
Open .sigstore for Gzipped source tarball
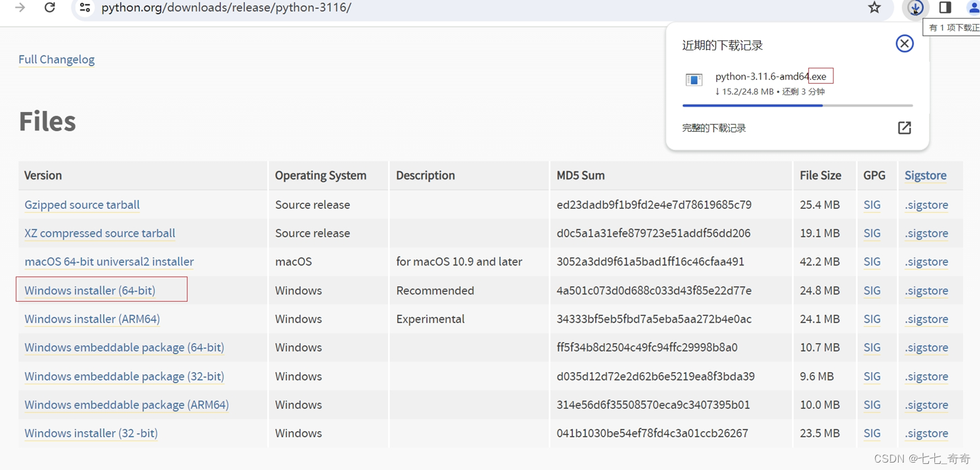[x=926, y=205]
